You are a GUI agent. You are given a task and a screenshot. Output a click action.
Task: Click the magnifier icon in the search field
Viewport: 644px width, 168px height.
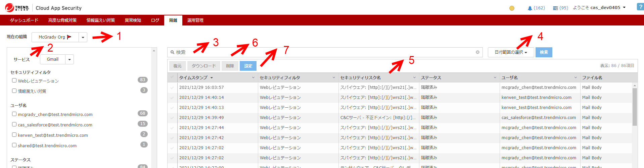[172, 52]
